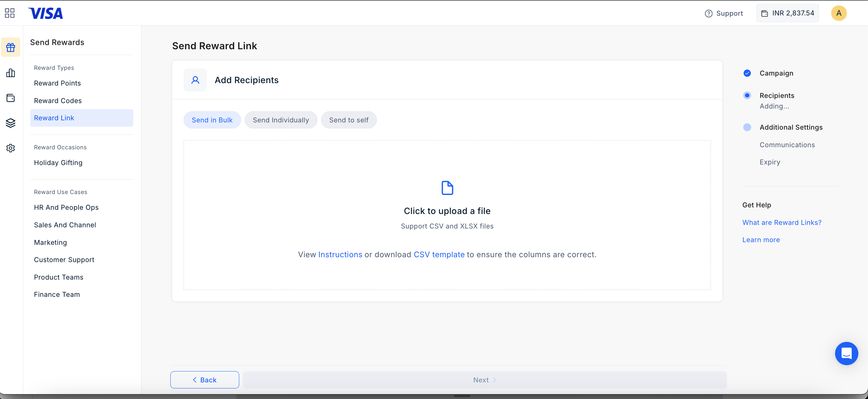This screenshot has height=399, width=868.
Task: Click the Next button
Action: (484, 379)
